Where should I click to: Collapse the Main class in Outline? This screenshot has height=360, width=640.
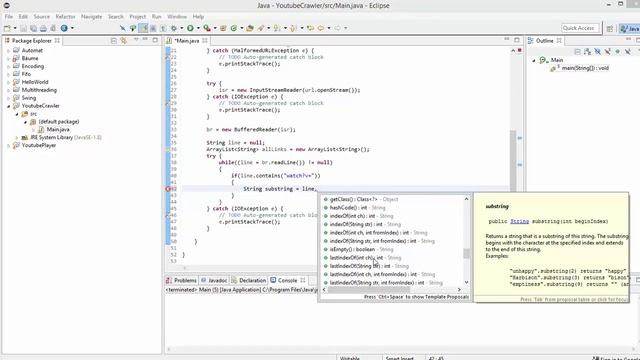(534, 60)
